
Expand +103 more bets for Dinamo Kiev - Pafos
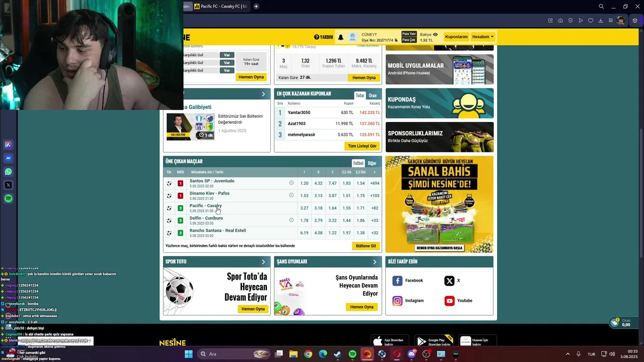(x=374, y=196)
